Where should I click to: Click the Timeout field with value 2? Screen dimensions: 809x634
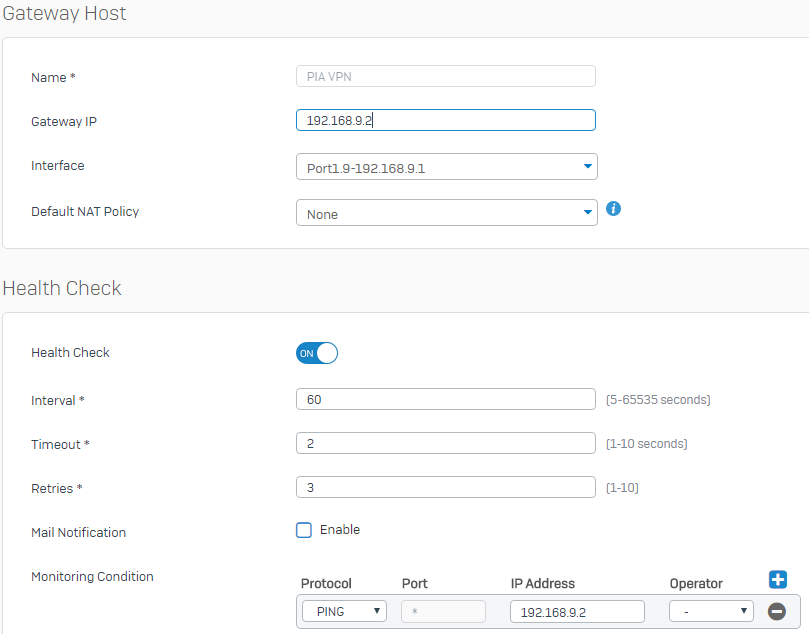click(x=446, y=443)
